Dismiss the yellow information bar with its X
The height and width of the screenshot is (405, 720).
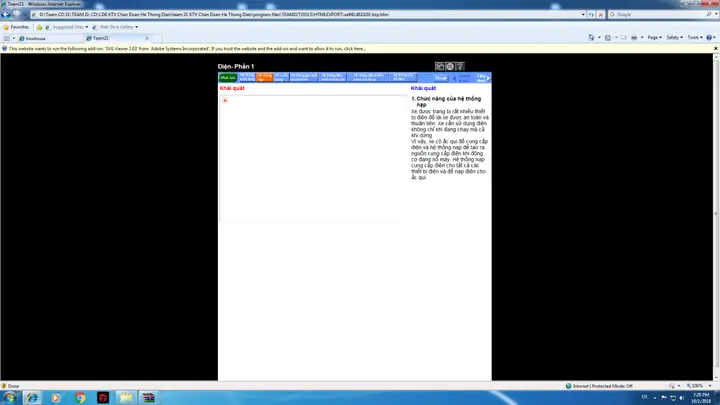pyautogui.click(x=715, y=49)
